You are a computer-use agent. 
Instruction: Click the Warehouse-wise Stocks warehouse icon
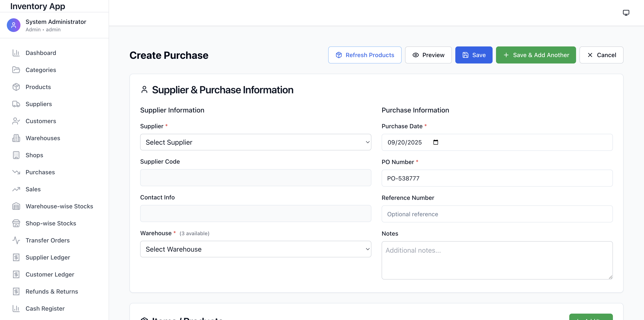[x=16, y=206]
